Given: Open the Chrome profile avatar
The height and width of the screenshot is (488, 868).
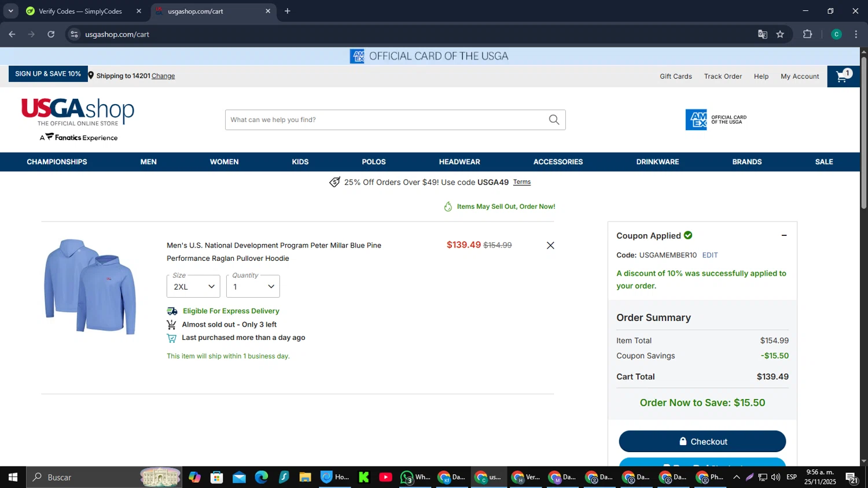Looking at the screenshot, I should [x=836, y=34].
